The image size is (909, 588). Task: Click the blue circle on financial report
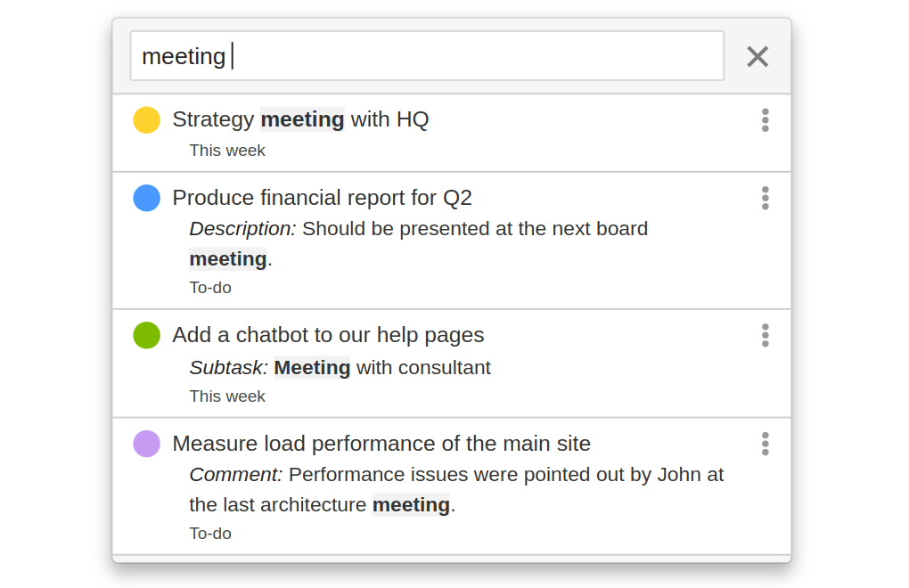pyautogui.click(x=147, y=198)
